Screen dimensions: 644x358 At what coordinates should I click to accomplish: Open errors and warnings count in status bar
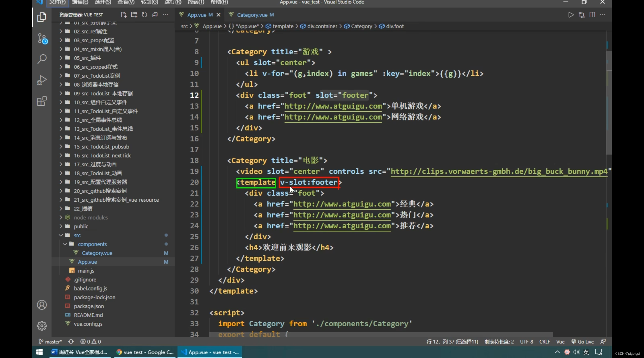point(91,342)
